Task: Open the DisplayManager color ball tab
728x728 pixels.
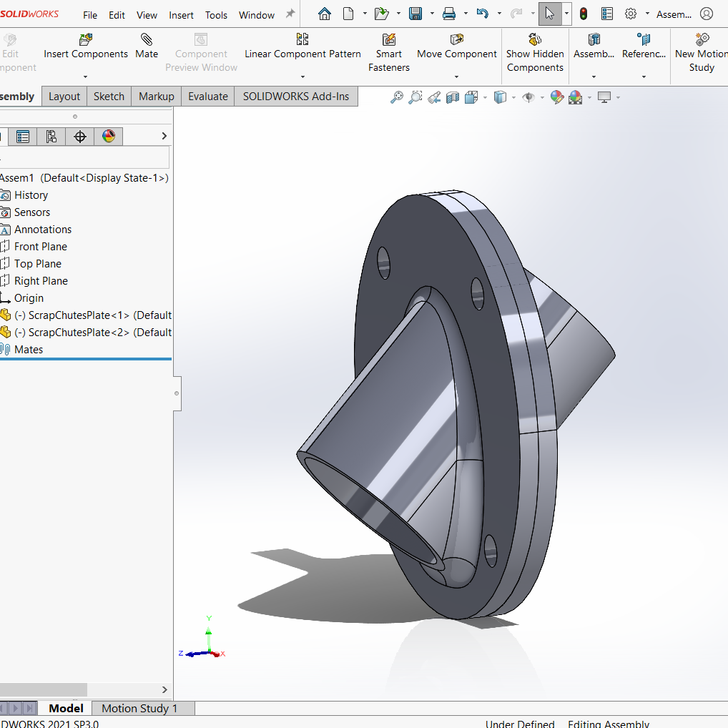Action: click(x=109, y=136)
